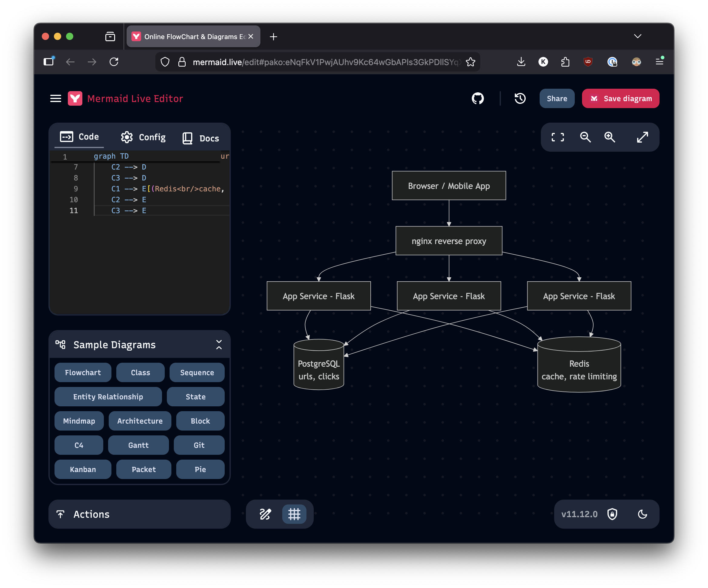Open the Docs tab
Screen dimensions: 708x588
[200, 137]
